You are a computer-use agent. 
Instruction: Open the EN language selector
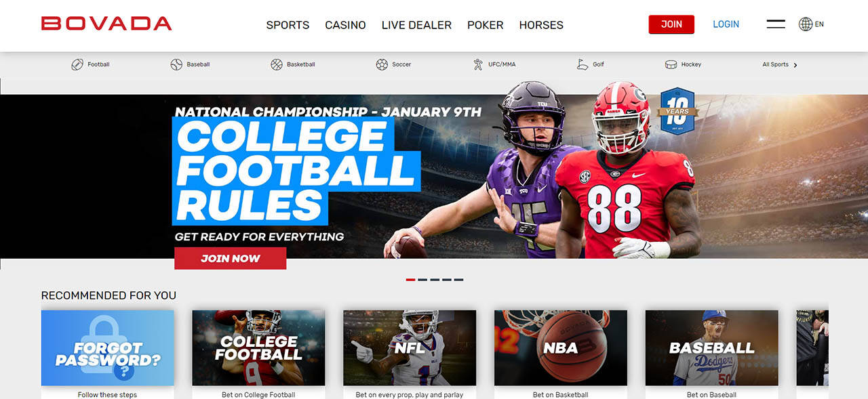819,24
